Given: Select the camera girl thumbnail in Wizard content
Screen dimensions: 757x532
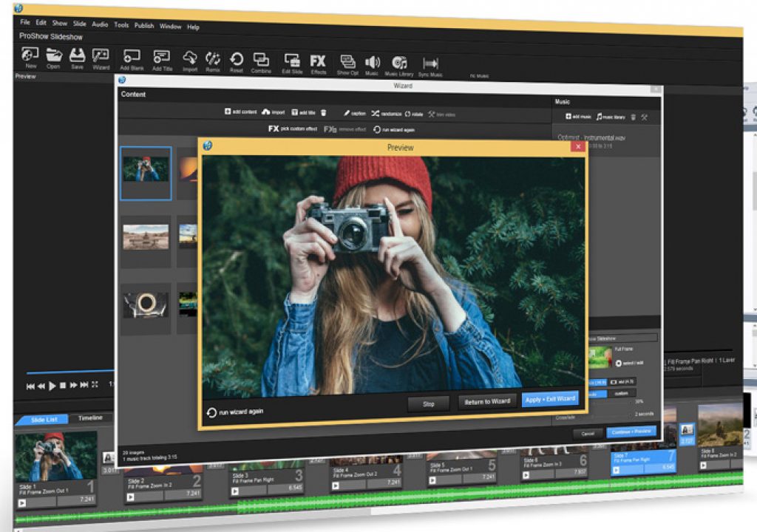Looking at the screenshot, I should point(146,174).
